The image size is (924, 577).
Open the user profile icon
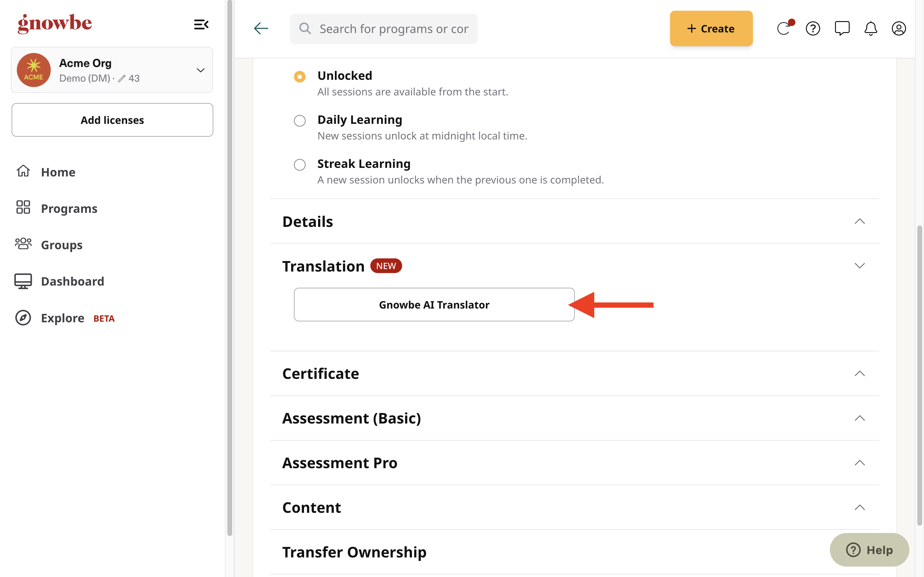coord(899,28)
